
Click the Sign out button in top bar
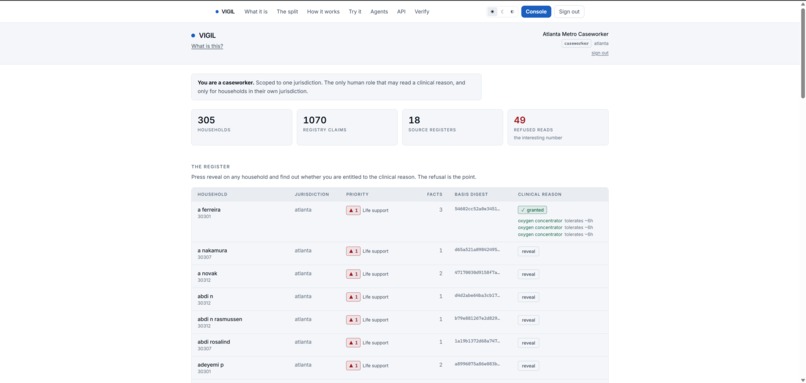(569, 12)
